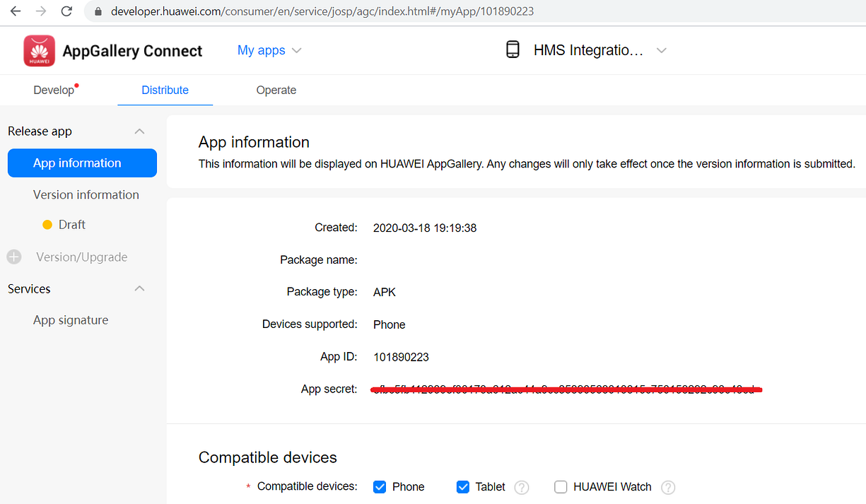The width and height of the screenshot is (866, 504).
Task: Collapse the Release app section
Action: click(140, 131)
